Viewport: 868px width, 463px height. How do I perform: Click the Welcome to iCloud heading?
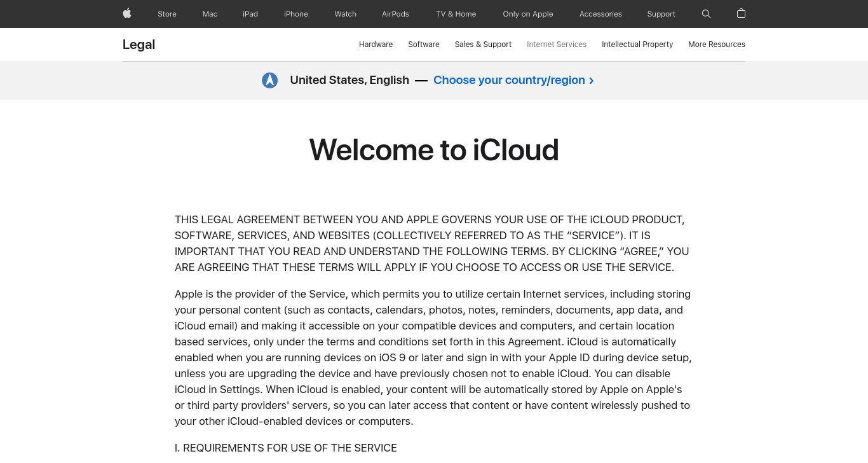coord(434,150)
